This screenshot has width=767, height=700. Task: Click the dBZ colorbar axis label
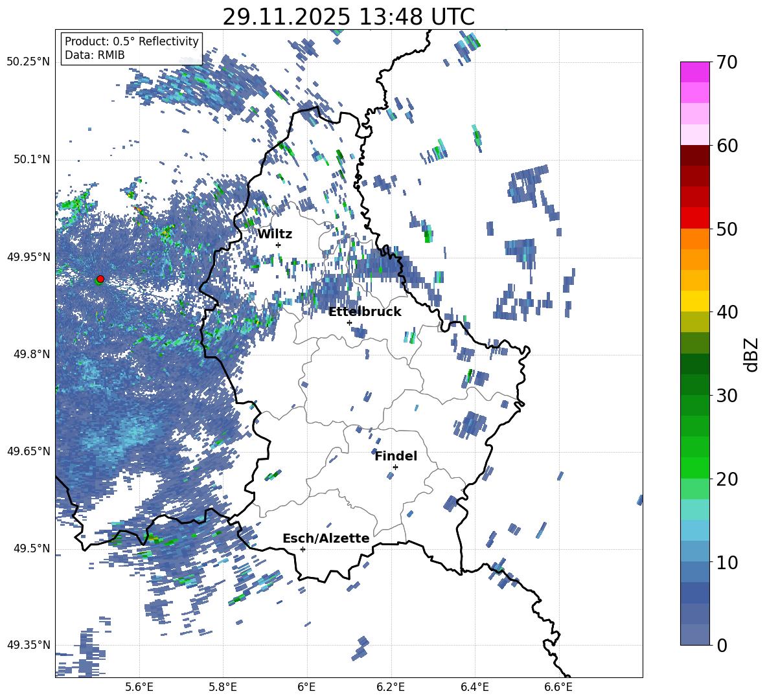click(x=752, y=354)
